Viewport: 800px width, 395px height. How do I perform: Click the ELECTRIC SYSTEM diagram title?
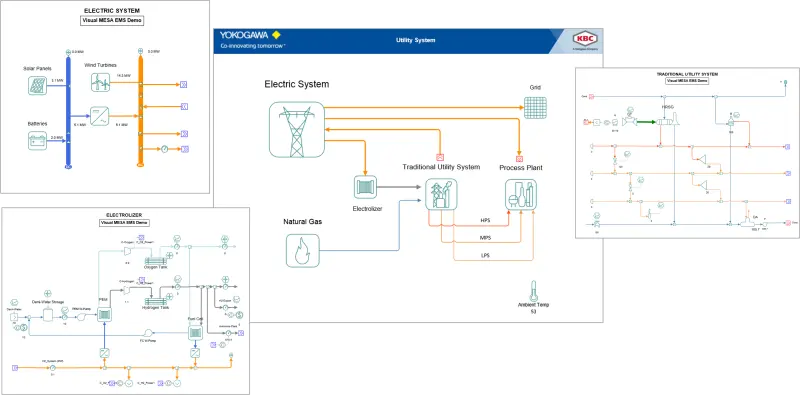112,10
